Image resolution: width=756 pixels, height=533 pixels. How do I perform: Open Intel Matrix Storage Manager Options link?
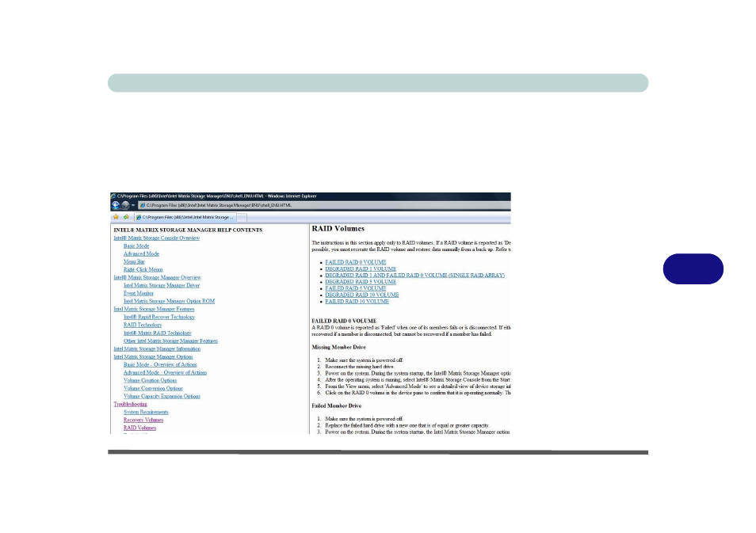point(153,357)
